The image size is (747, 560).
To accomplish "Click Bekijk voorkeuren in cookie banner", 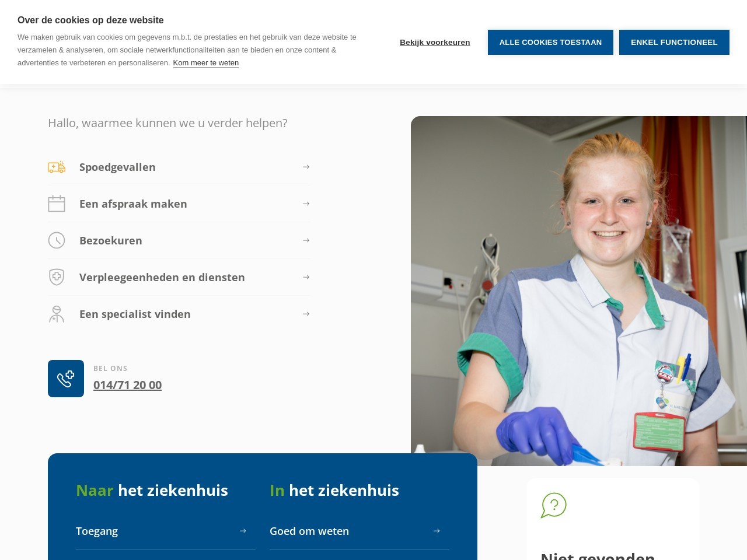I will (435, 42).
